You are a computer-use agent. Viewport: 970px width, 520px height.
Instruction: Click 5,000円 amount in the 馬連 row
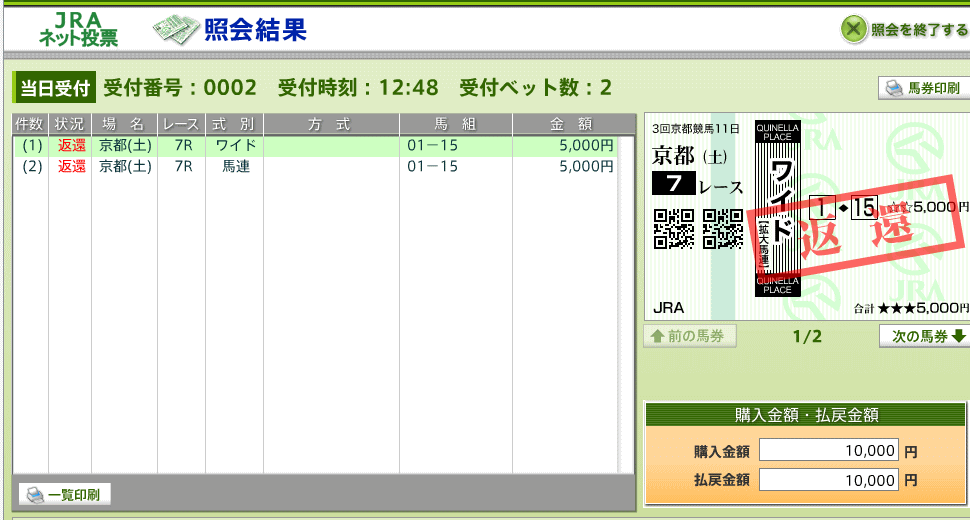[x=586, y=166]
